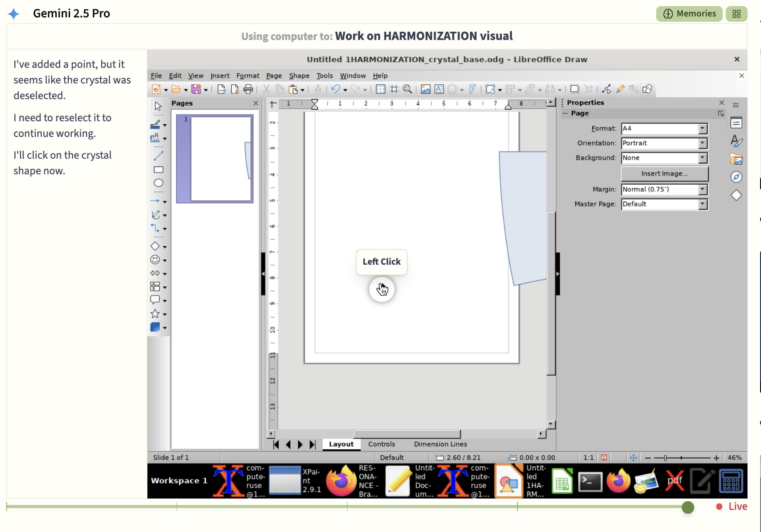Screen dimensions: 761x532
Task: Select the Rectangle tool
Action: [158, 170]
